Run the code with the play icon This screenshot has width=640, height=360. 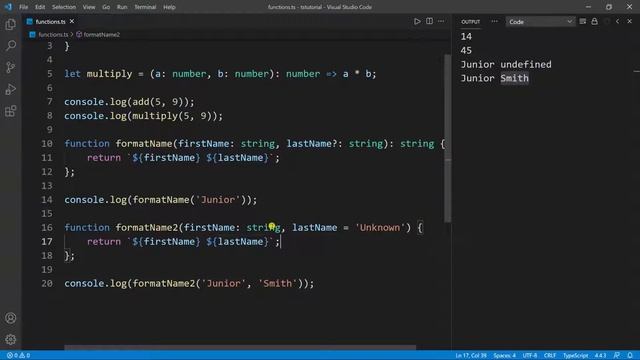click(x=417, y=22)
